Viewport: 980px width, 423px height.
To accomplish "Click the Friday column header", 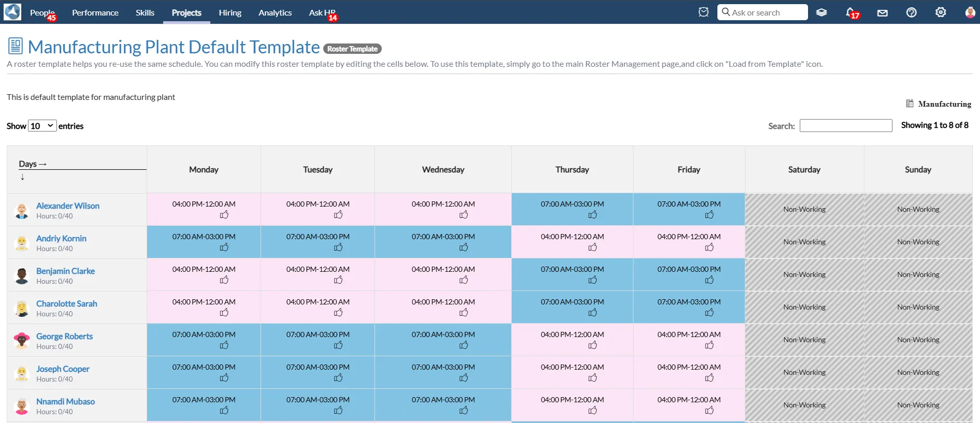I will (689, 169).
